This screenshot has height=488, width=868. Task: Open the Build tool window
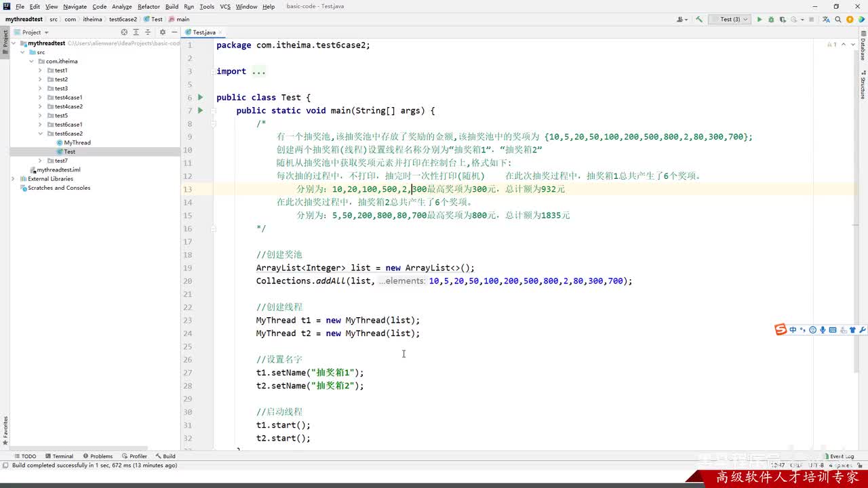pyautogui.click(x=165, y=456)
